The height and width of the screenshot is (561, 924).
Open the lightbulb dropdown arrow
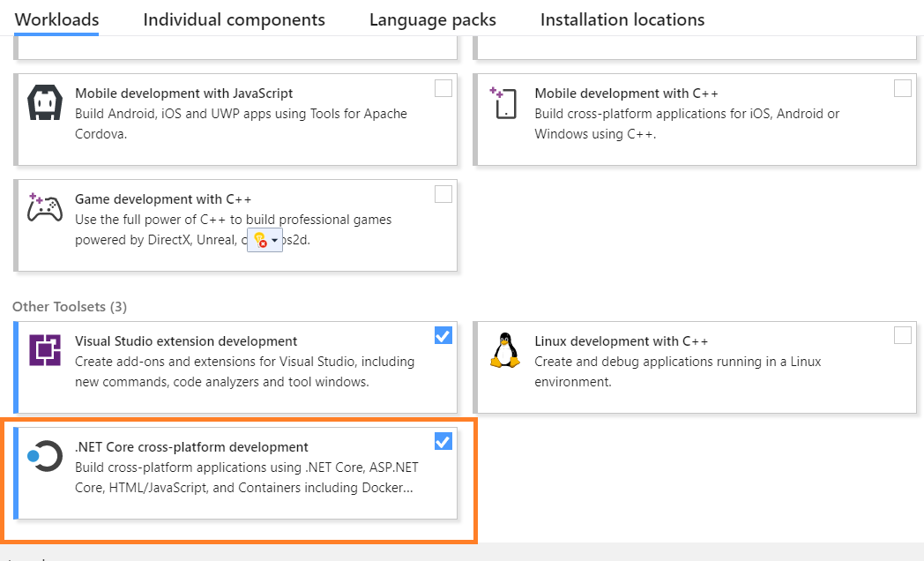pyautogui.click(x=274, y=241)
